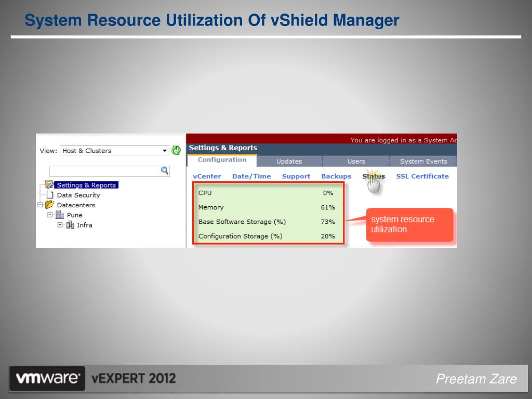Click the Settings & Reports pencil icon

click(49, 184)
